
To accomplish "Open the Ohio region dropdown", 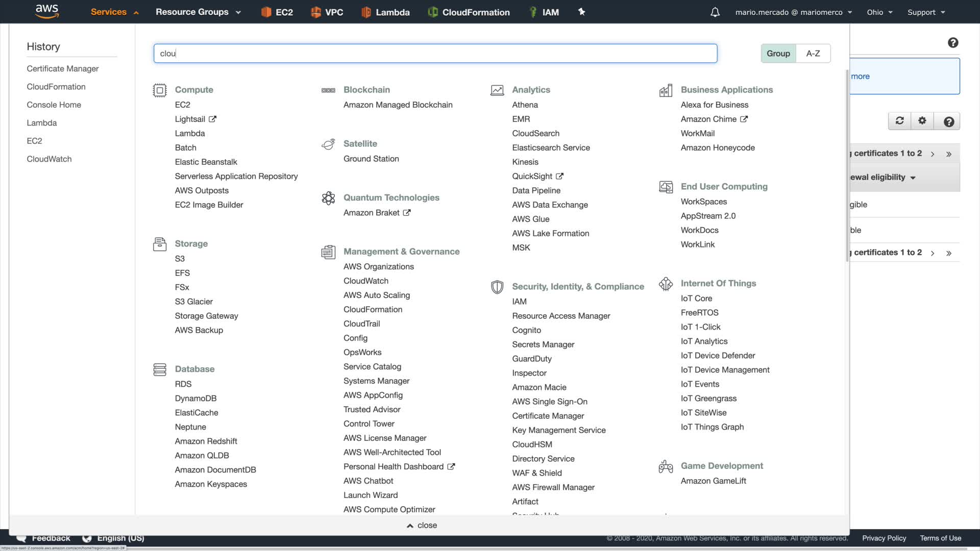I will pos(879,12).
